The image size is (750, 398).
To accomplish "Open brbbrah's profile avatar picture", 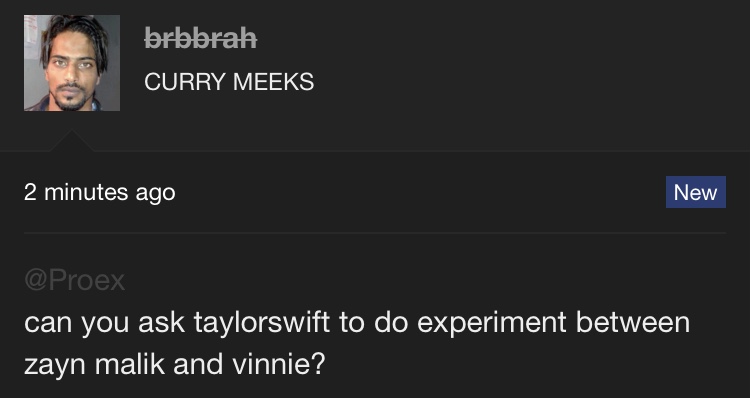I will [72, 63].
